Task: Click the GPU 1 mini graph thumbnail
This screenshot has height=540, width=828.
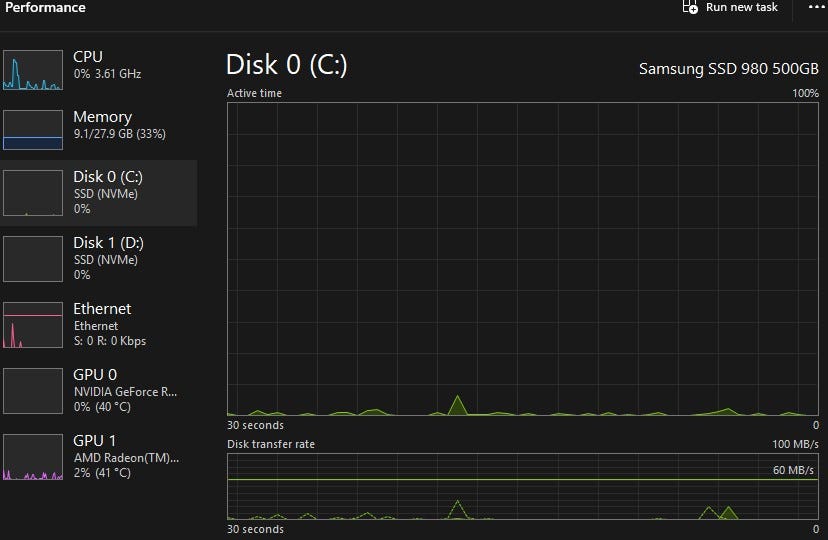Action: (x=33, y=456)
